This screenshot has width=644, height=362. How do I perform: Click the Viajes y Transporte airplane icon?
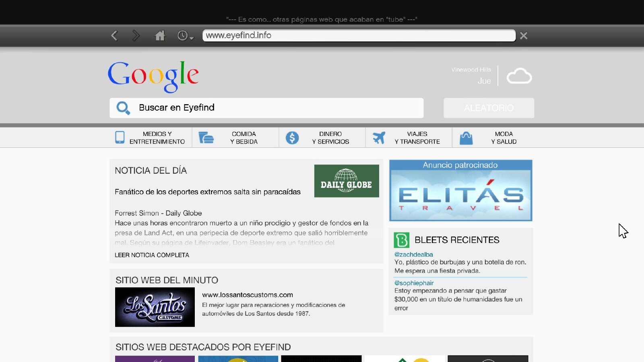[379, 138]
